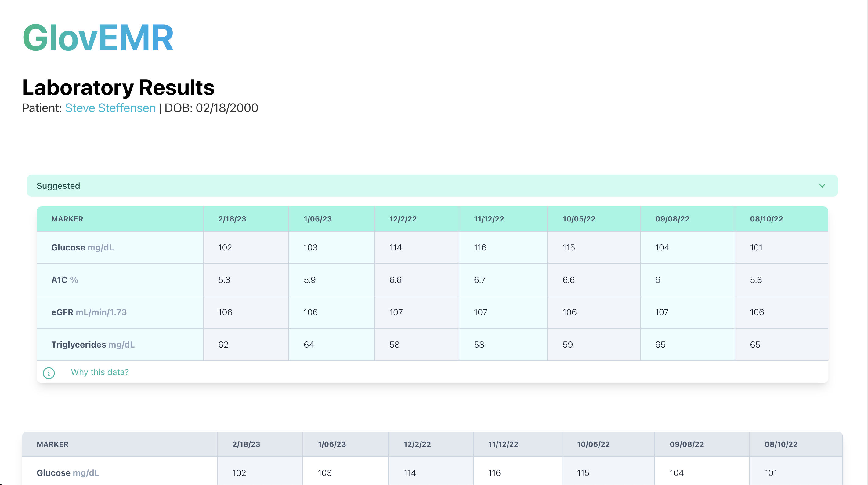The image size is (868, 485).
Task: Collapse the Suggested section chevron
Action: (x=822, y=185)
